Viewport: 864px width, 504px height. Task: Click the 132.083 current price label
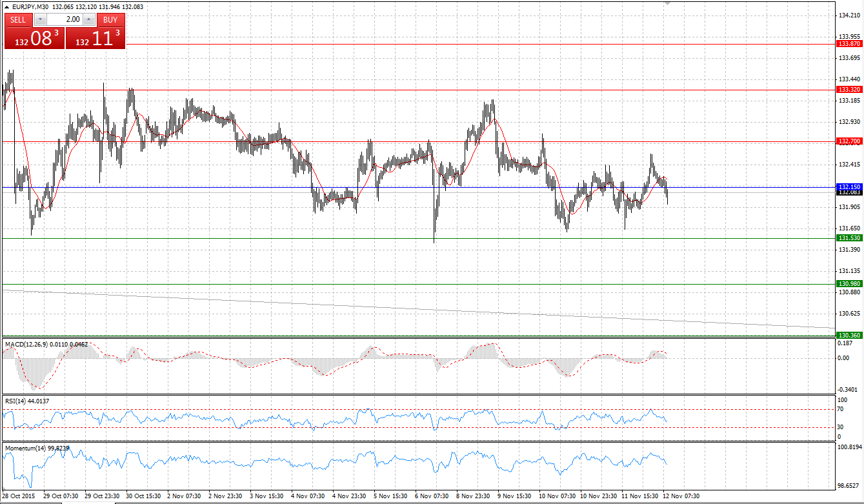click(x=849, y=192)
